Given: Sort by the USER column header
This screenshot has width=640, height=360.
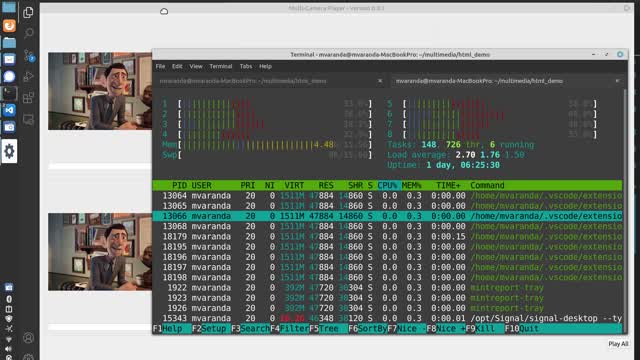Looking at the screenshot, I should point(201,185).
